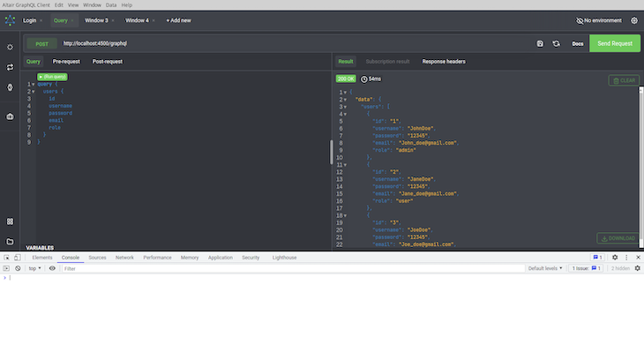This screenshot has width=644, height=337.
Task: Click the DevTools messages badge icon
Action: coord(597,258)
